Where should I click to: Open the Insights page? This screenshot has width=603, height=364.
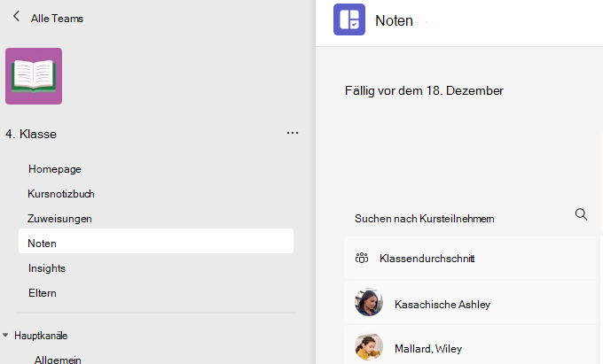[47, 268]
